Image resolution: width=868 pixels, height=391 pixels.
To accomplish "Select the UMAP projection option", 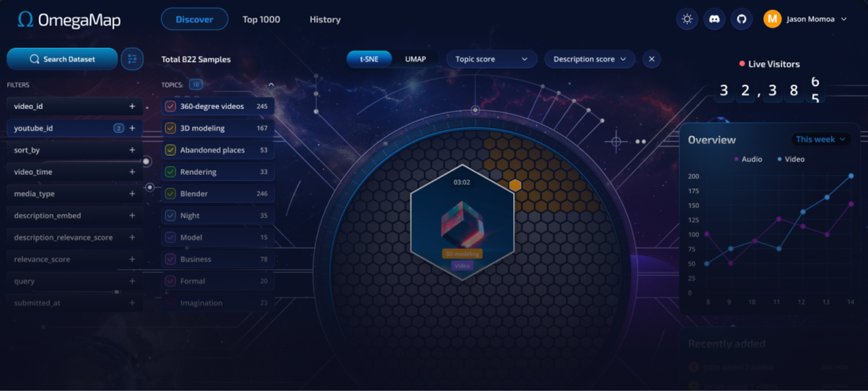I will (x=416, y=59).
